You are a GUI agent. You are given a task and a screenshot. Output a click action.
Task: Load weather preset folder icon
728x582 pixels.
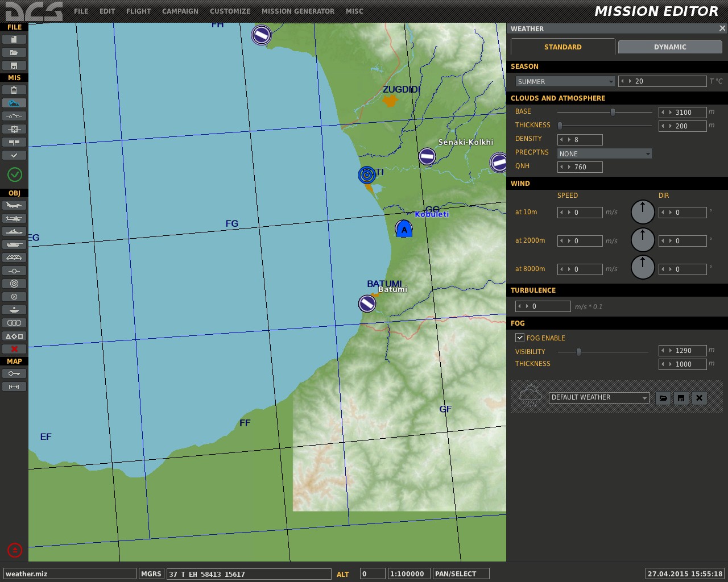(663, 398)
